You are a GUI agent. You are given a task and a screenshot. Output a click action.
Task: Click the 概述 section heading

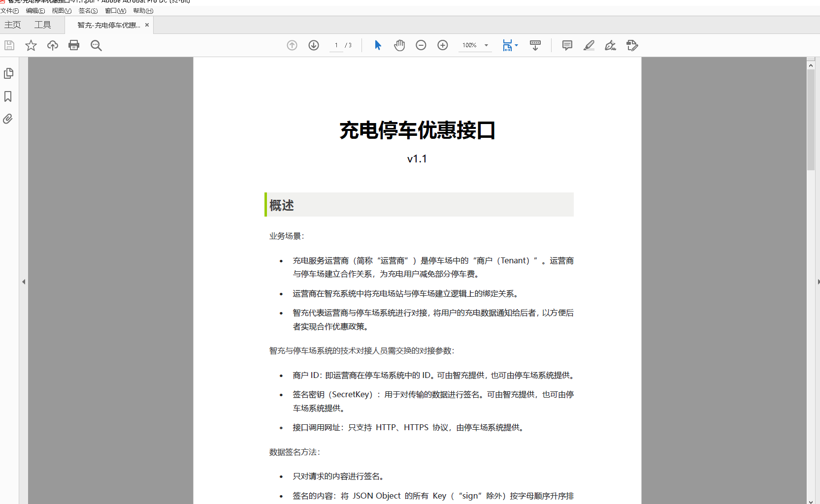(282, 205)
